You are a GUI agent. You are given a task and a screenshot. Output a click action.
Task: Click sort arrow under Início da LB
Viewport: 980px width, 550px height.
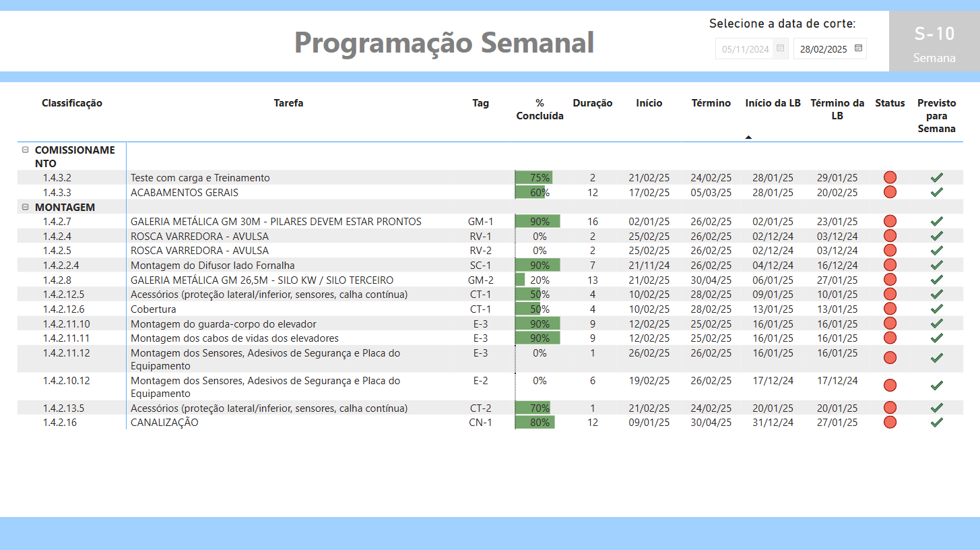click(748, 137)
